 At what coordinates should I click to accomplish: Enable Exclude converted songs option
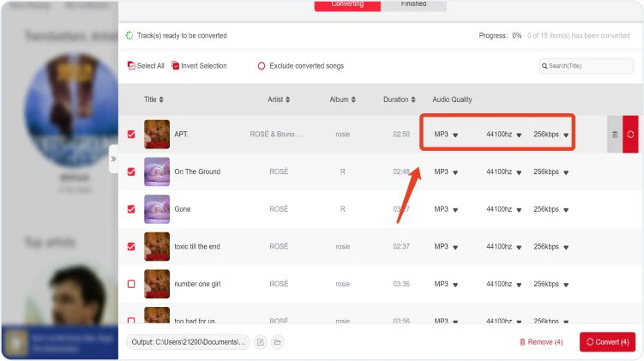coord(262,66)
